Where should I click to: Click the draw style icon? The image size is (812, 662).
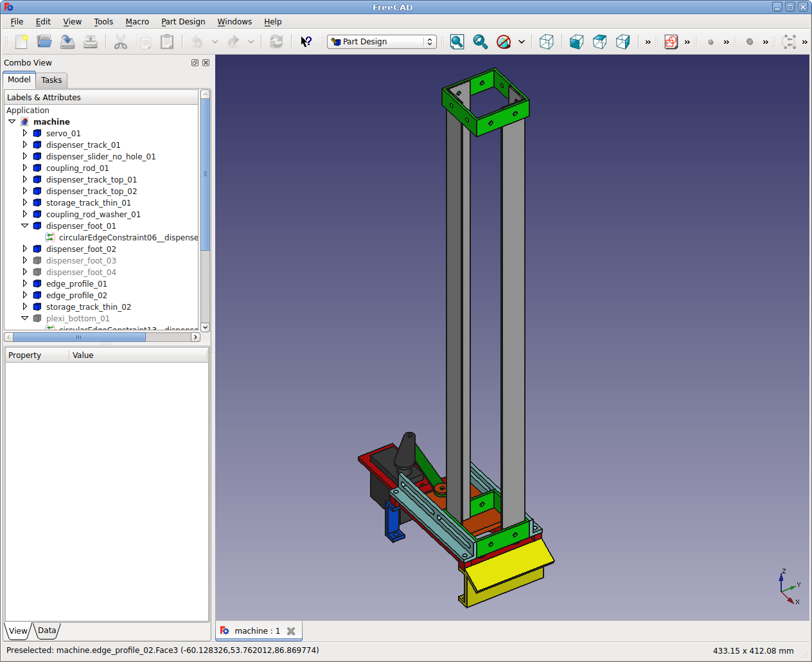point(504,42)
